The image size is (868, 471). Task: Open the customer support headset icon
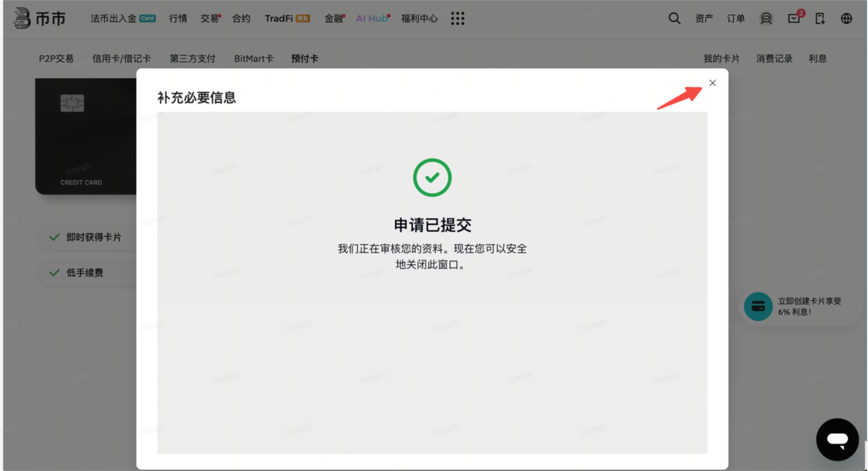coord(766,18)
